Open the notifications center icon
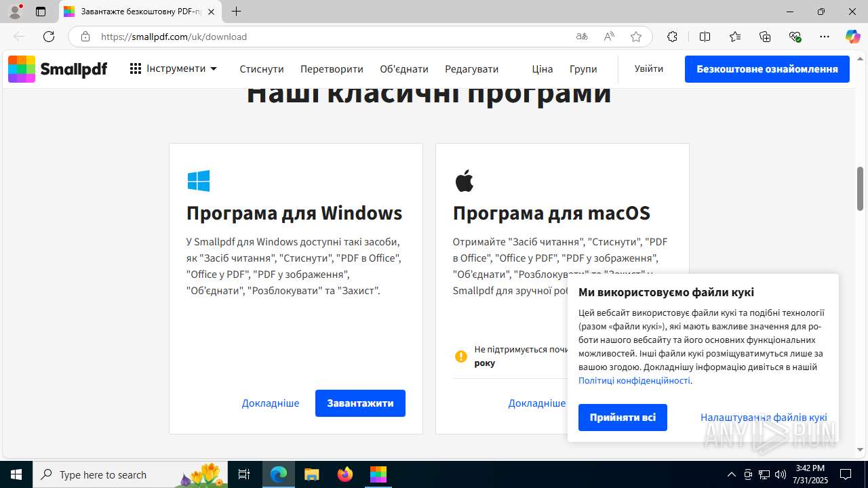This screenshot has height=488, width=868. pyautogui.click(x=846, y=474)
